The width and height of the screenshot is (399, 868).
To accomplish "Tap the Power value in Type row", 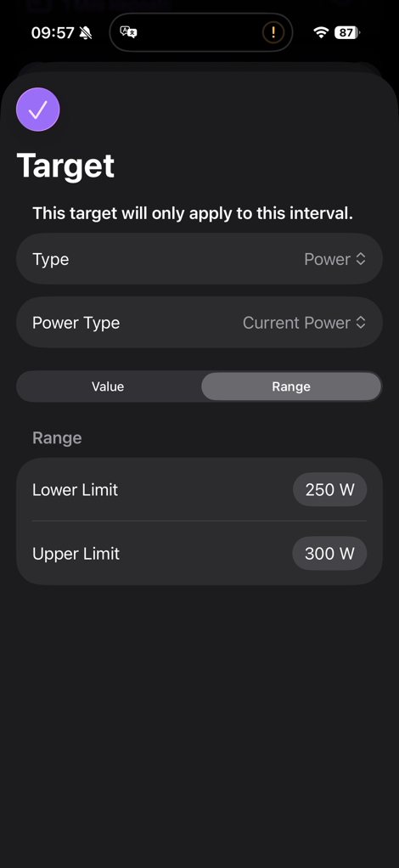I will (327, 259).
